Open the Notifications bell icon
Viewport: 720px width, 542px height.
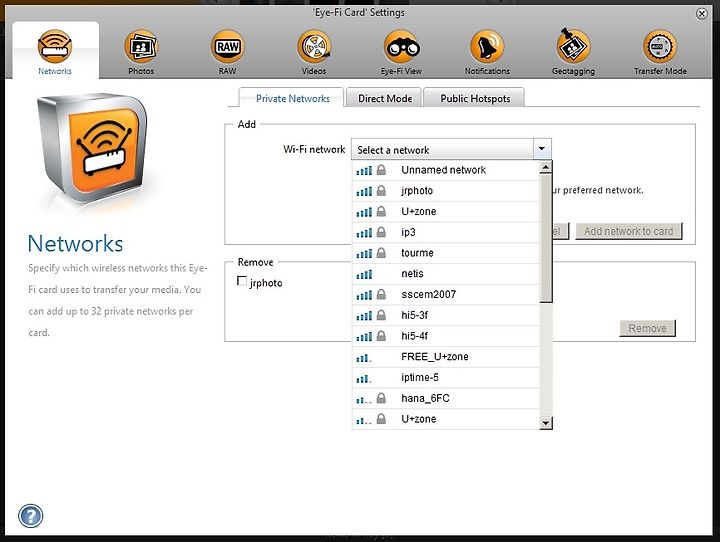[487, 46]
